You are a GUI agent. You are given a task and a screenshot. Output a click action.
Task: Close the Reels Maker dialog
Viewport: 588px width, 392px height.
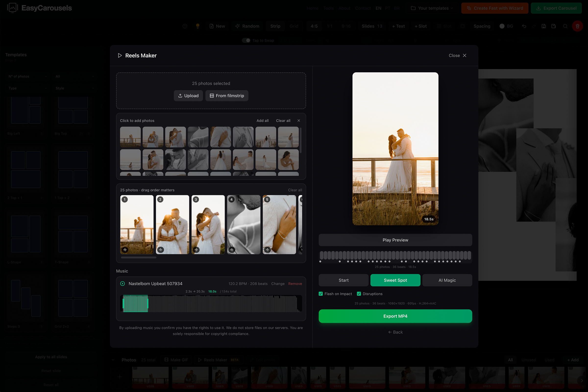(x=457, y=56)
